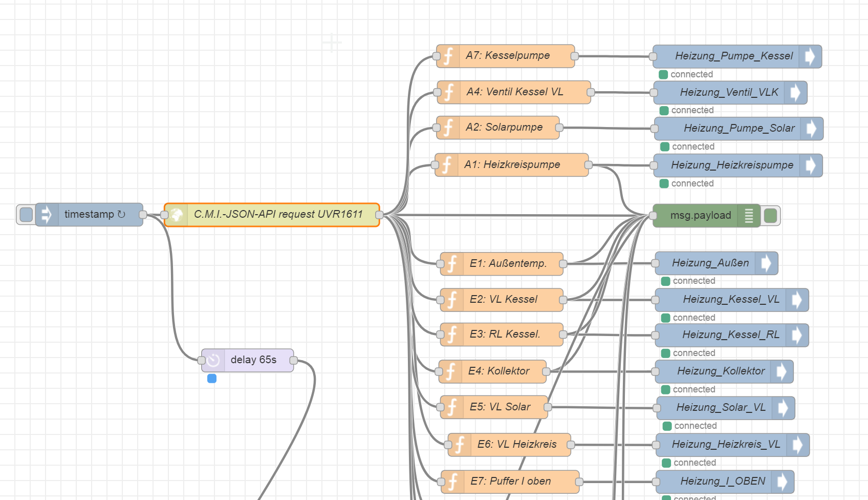Select the Heizung_Außen label

(x=710, y=263)
